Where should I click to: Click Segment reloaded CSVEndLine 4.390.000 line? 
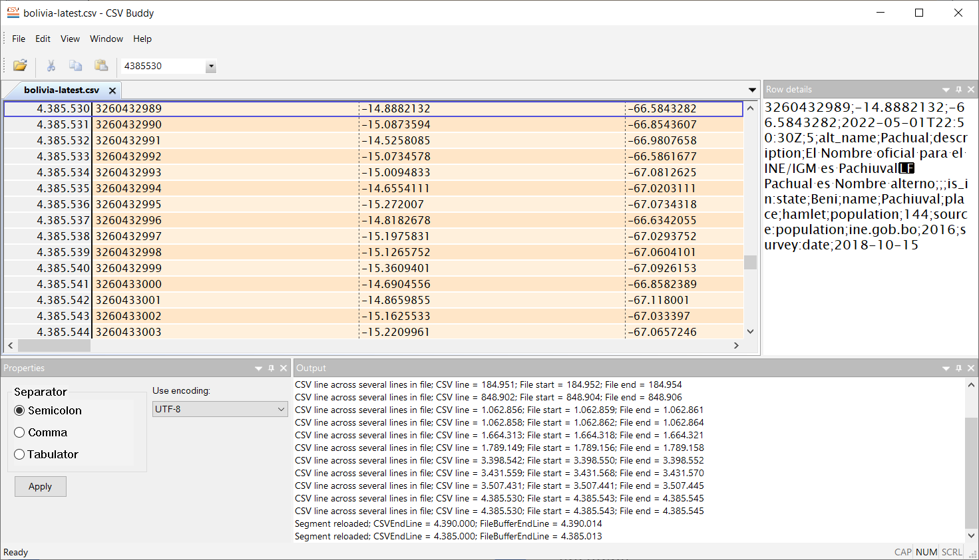tap(449, 523)
